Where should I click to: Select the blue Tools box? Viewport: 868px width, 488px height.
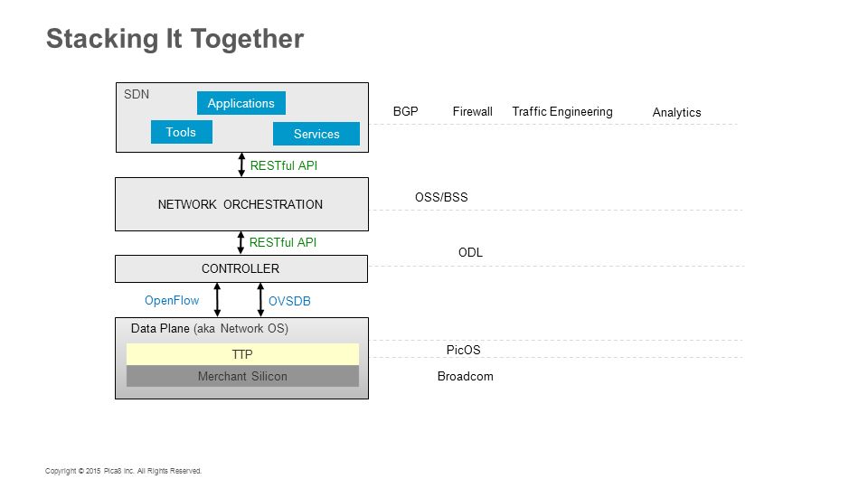(x=182, y=132)
